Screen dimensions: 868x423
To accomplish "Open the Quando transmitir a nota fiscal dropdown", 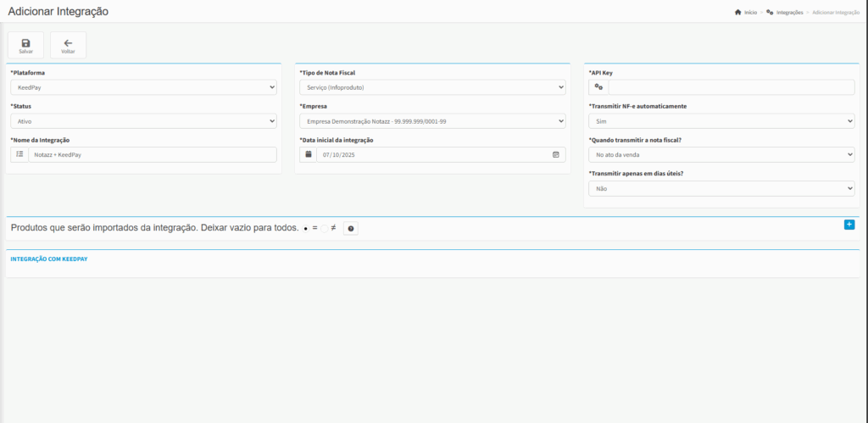I will tap(721, 154).
